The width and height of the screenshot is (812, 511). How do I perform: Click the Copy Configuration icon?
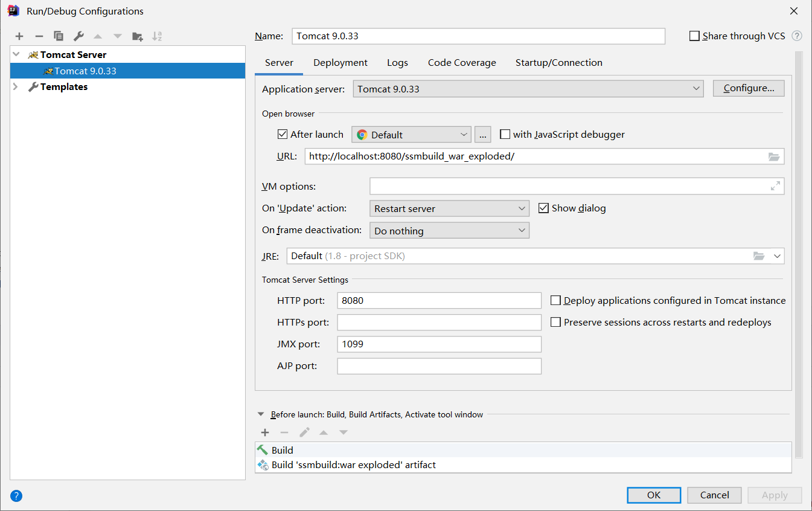click(59, 36)
